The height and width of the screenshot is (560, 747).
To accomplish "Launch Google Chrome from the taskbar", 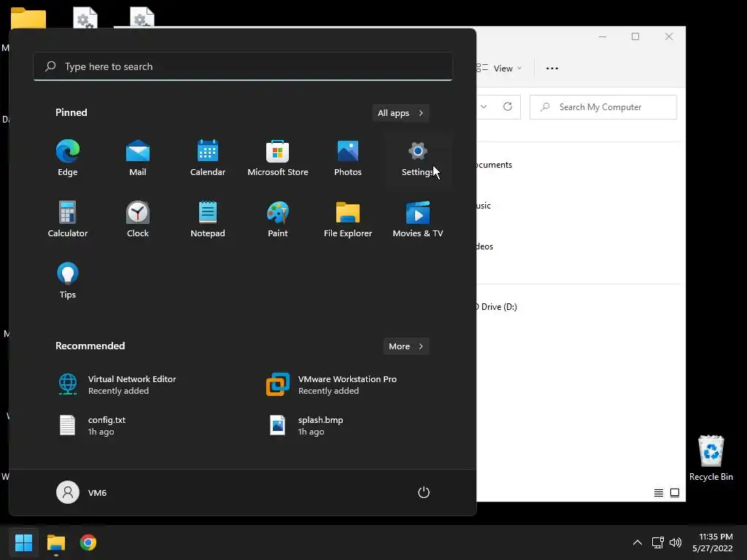I will [88, 542].
